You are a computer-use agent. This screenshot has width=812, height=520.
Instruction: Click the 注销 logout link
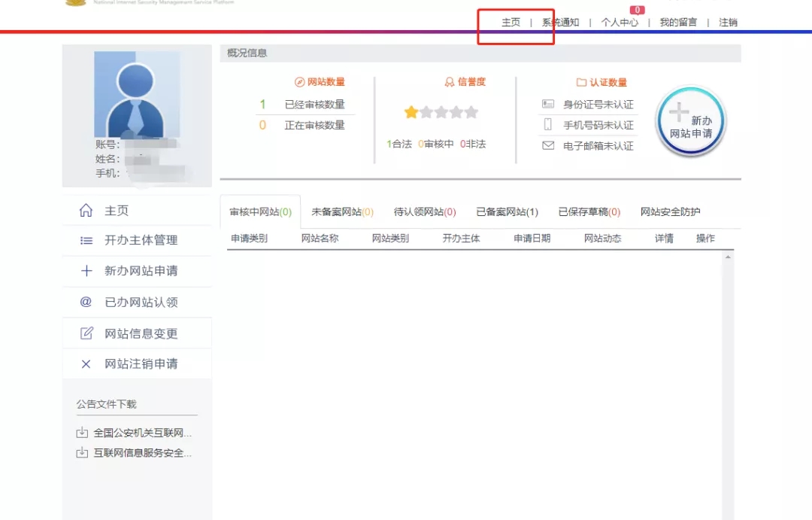(x=728, y=23)
